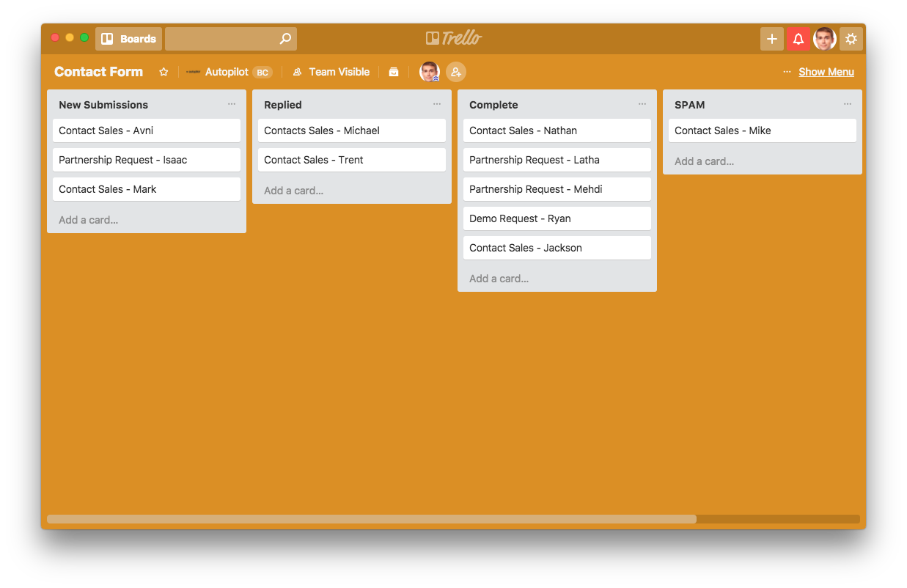Click the magnifying glass search icon
The width and height of the screenshot is (907, 588).
click(285, 39)
